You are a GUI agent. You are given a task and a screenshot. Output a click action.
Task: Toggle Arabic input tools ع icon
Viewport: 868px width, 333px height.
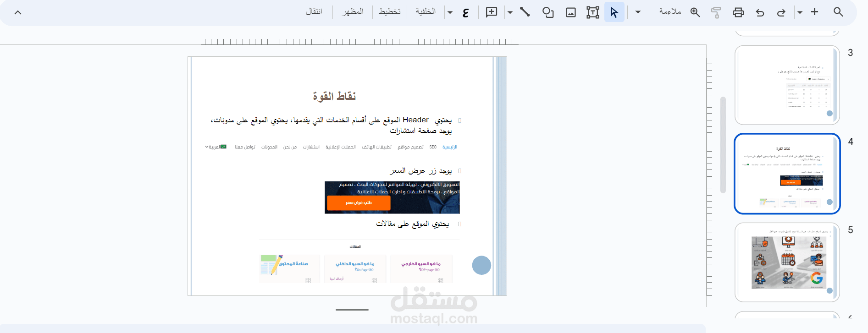click(x=465, y=12)
